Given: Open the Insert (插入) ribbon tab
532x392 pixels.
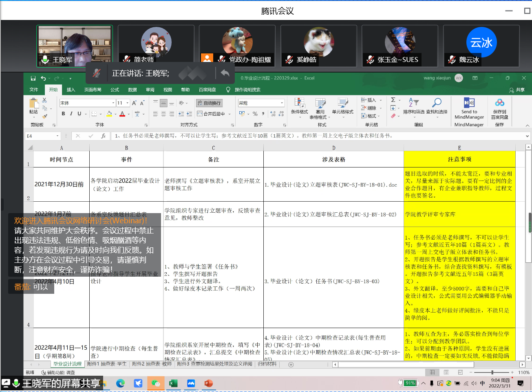Looking at the screenshot, I should point(71,90).
